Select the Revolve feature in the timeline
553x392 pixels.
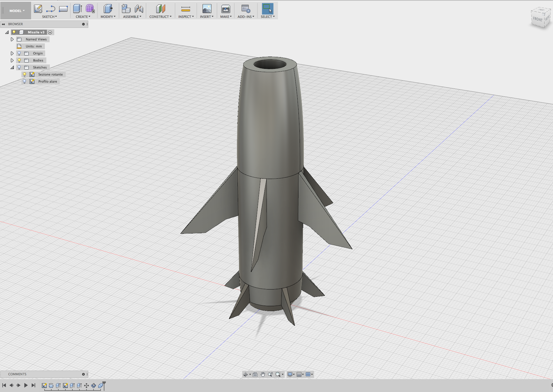point(51,386)
